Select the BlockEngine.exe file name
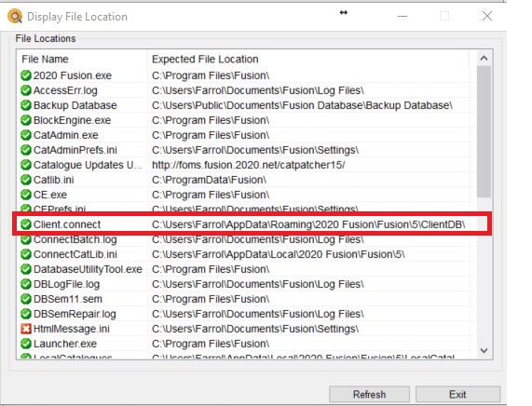532x406 pixels. coord(72,120)
